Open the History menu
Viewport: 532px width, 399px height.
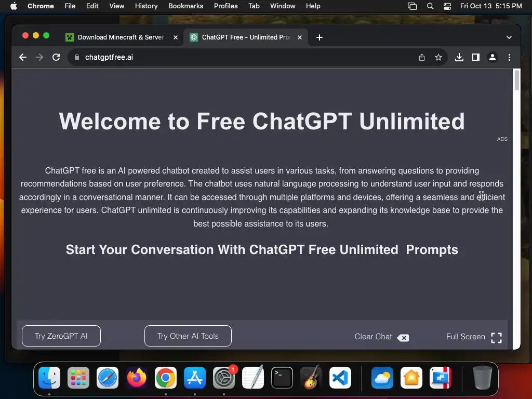[x=146, y=6]
